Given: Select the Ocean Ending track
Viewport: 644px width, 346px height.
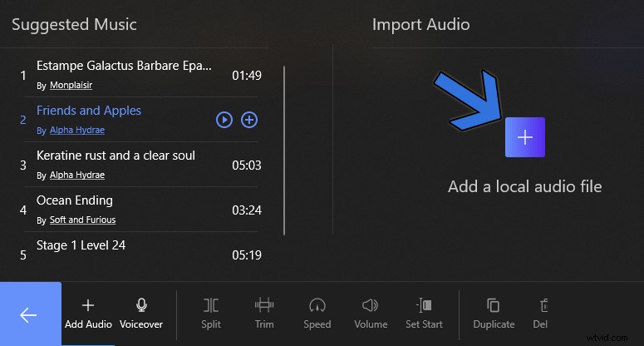Looking at the screenshot, I should point(75,200).
